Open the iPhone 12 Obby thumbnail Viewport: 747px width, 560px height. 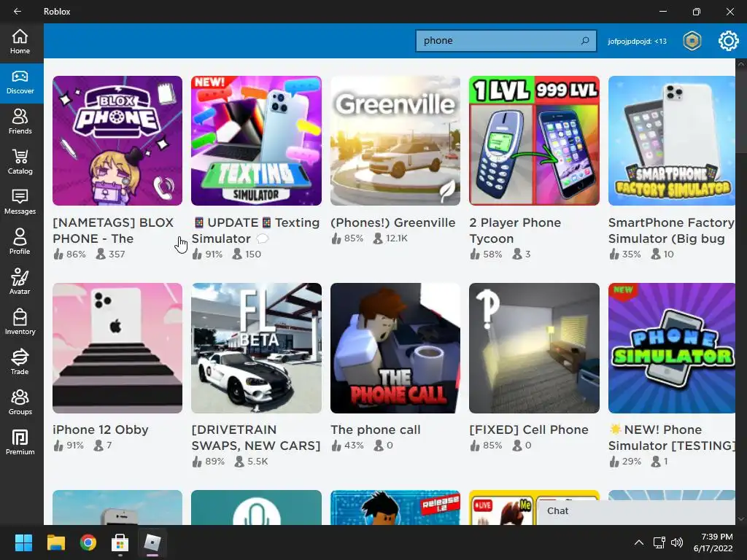pyautogui.click(x=117, y=348)
